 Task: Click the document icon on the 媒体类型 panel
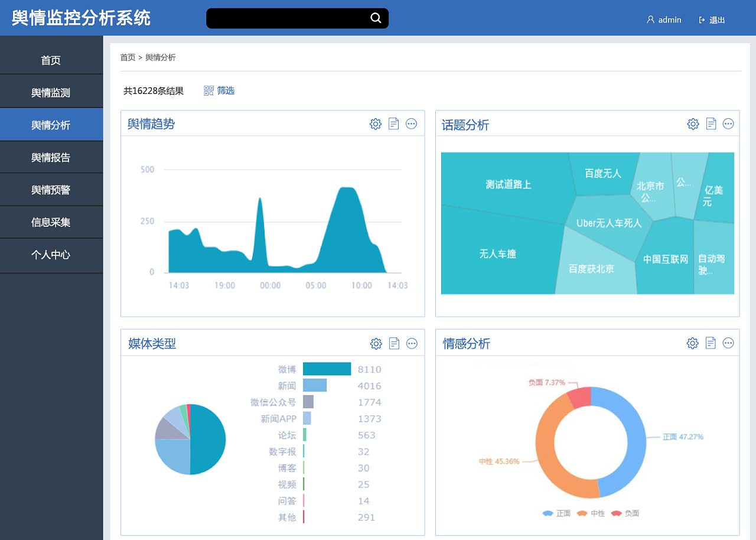[393, 343]
